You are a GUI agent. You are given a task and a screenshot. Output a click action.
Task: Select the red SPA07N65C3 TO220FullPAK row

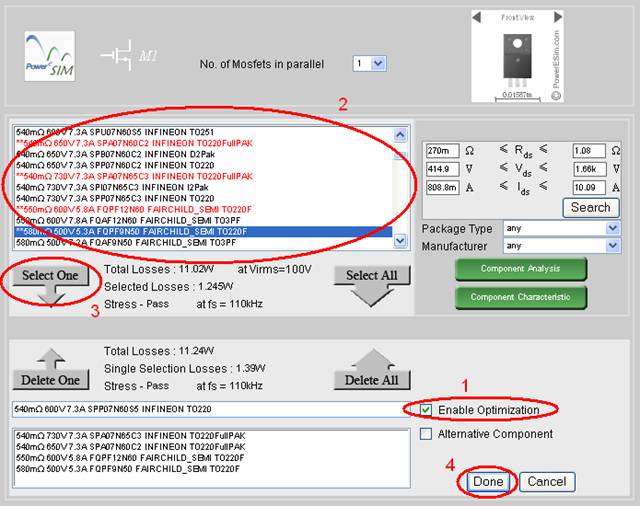click(203, 176)
